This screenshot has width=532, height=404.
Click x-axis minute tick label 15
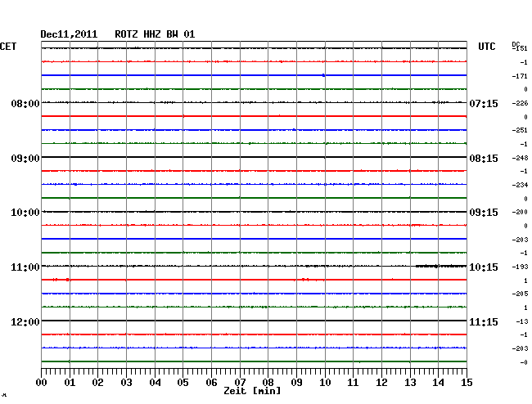467,382
